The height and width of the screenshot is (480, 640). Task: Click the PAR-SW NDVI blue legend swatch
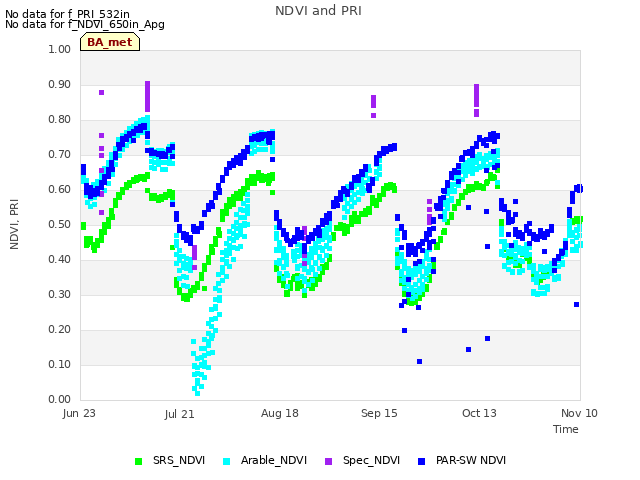tap(422, 461)
